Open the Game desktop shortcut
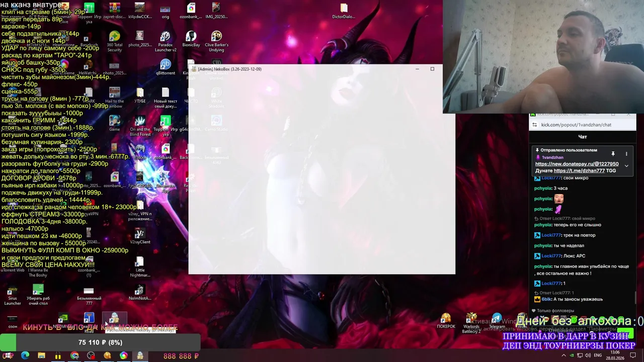Screen dimensions: 644x362 pyautogui.click(x=115, y=124)
